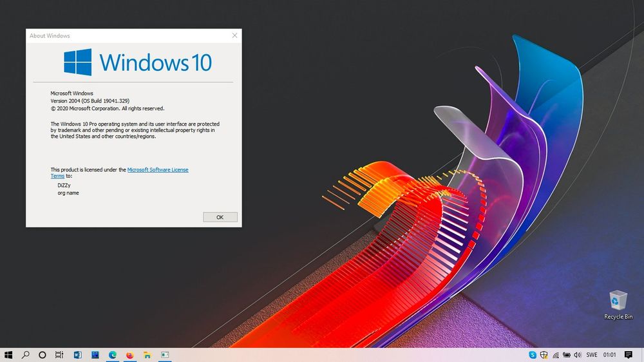The image size is (644, 362).
Task: Open File Explorer from taskbar
Action: [x=147, y=355]
